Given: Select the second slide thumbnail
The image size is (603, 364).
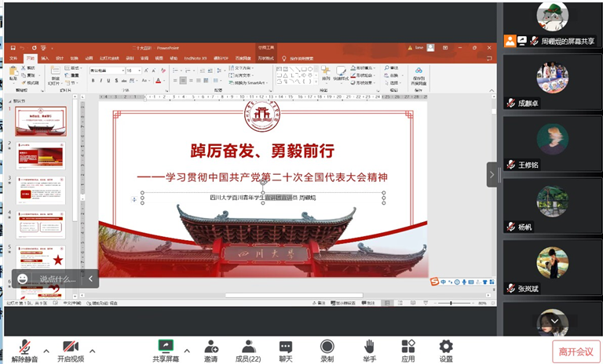Looking at the screenshot, I should point(41,155).
